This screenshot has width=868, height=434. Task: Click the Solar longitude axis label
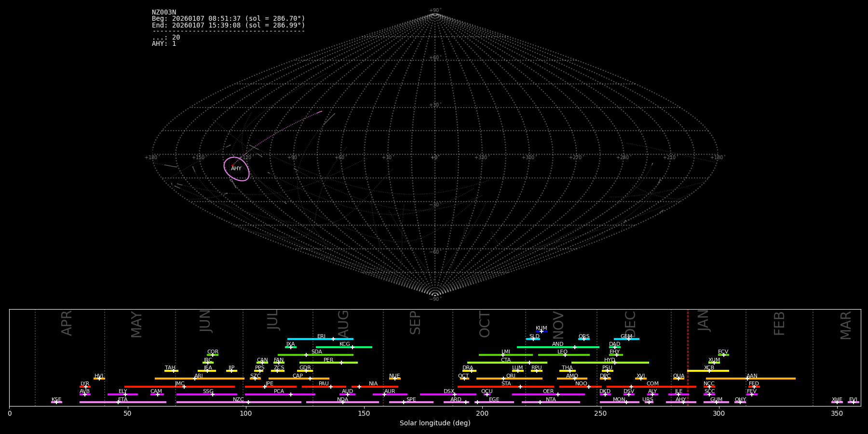coord(435,423)
